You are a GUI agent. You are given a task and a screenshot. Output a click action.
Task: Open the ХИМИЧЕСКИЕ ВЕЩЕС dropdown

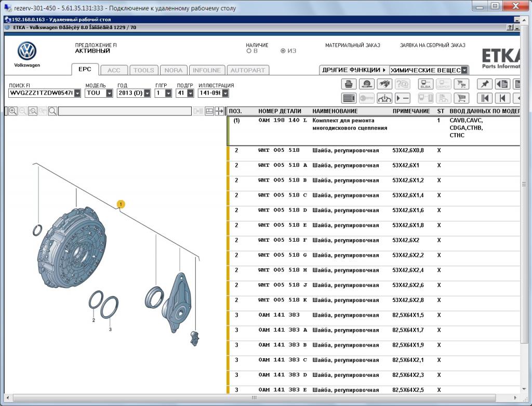tap(464, 70)
